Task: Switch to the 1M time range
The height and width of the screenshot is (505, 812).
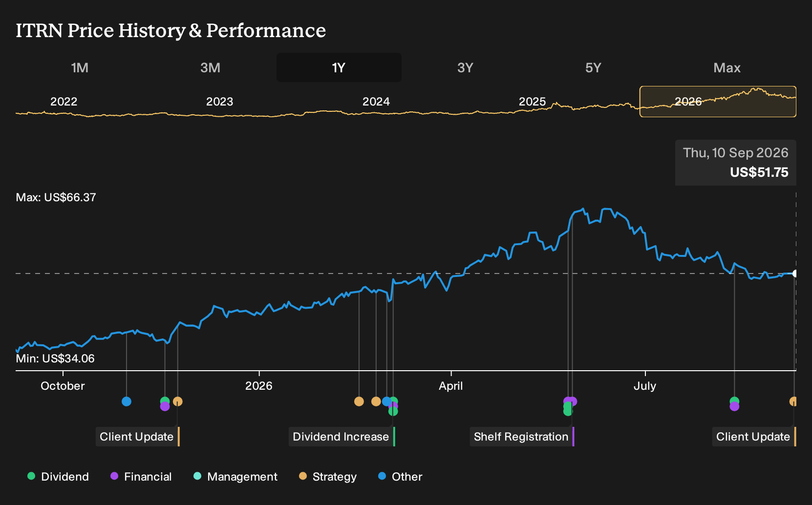Action: coord(80,67)
